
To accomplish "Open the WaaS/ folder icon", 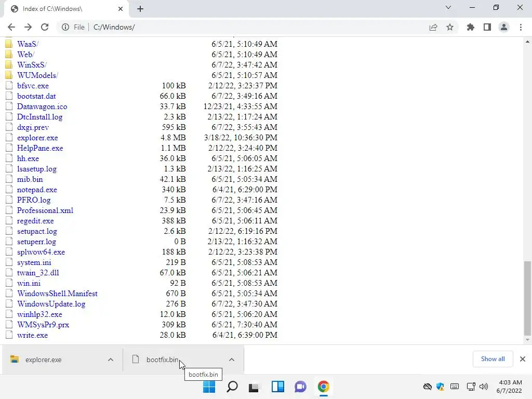I will [9, 44].
